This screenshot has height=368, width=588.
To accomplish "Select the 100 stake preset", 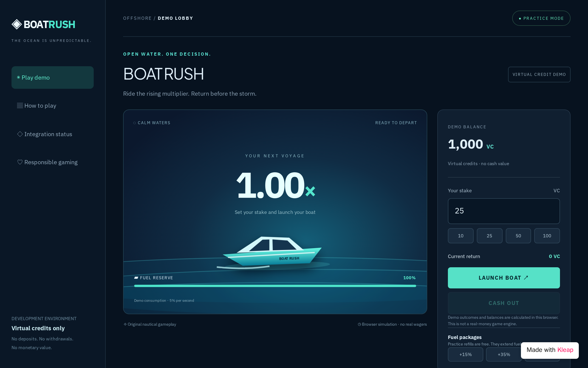I will tap(547, 236).
